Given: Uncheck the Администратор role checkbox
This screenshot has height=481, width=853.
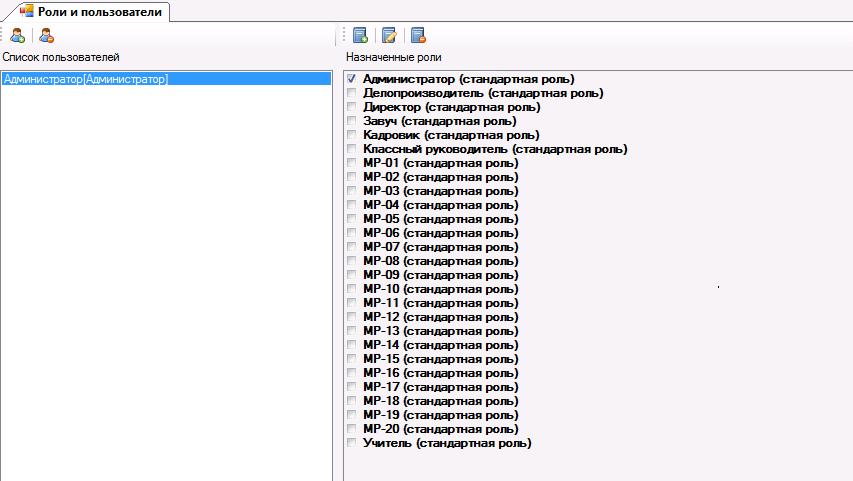Looking at the screenshot, I should [351, 79].
